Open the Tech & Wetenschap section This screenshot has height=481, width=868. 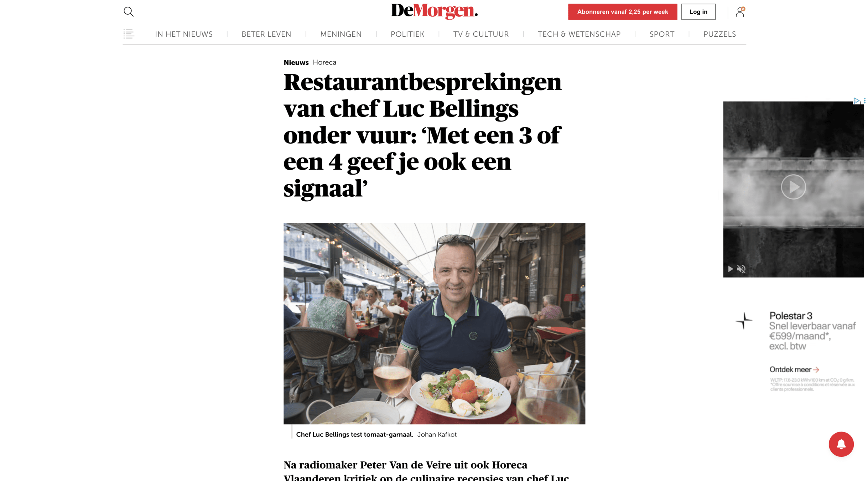click(579, 34)
